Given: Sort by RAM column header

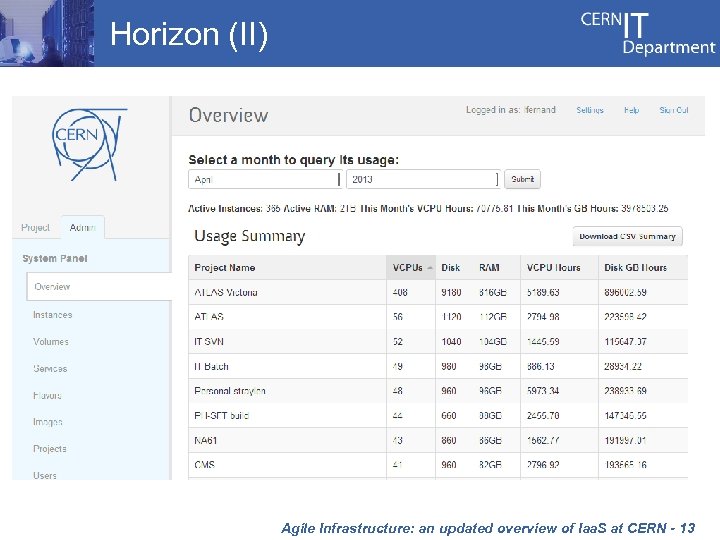Looking at the screenshot, I should (x=489, y=268).
